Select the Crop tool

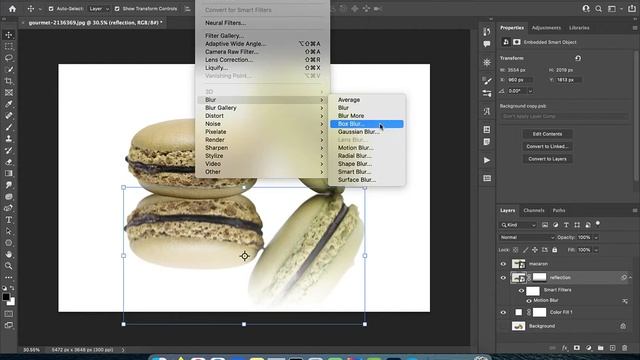(9, 81)
